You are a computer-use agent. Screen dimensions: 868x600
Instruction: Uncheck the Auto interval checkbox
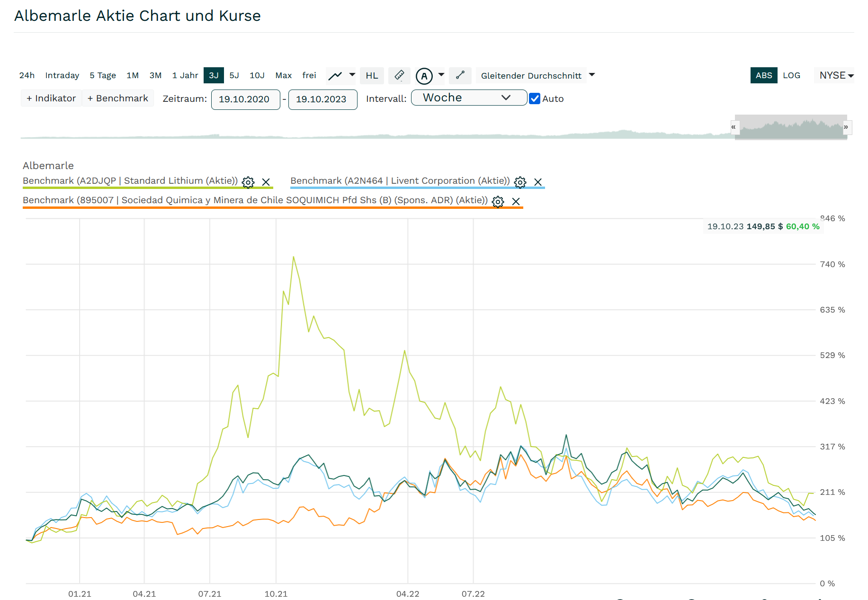point(535,99)
